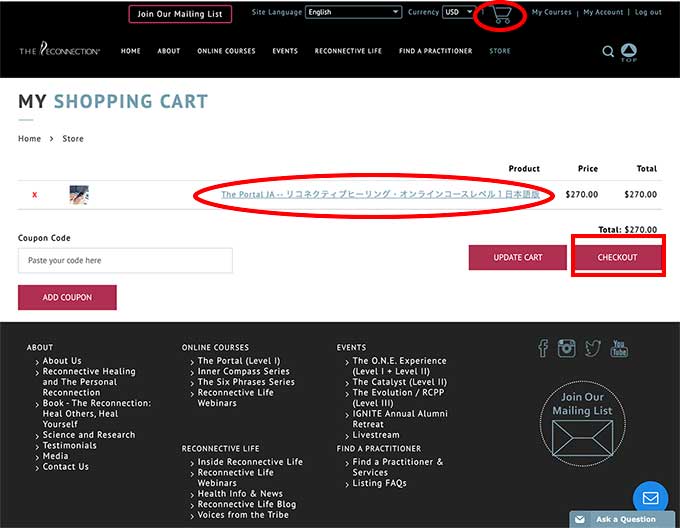Open the RECONNECTIVE LIFE menu
Viewport: 680px width, 528px height.
[x=348, y=51]
